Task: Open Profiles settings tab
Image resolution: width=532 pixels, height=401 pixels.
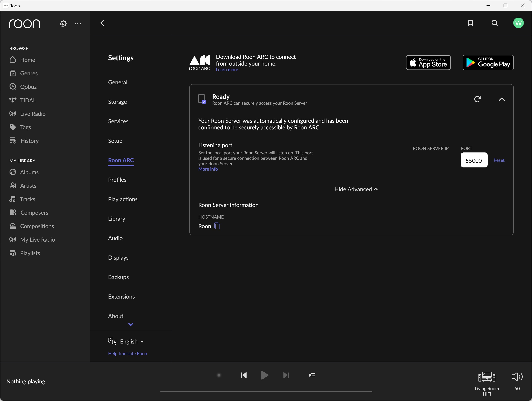Action: (117, 180)
